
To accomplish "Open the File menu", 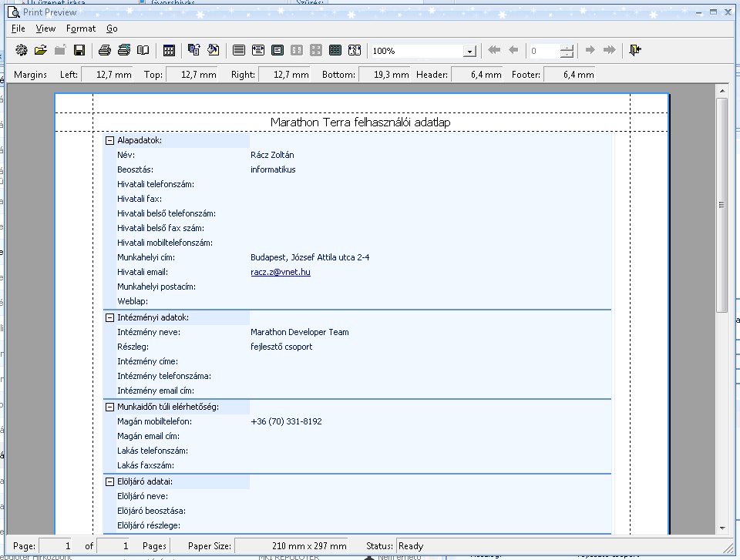I will tap(18, 29).
